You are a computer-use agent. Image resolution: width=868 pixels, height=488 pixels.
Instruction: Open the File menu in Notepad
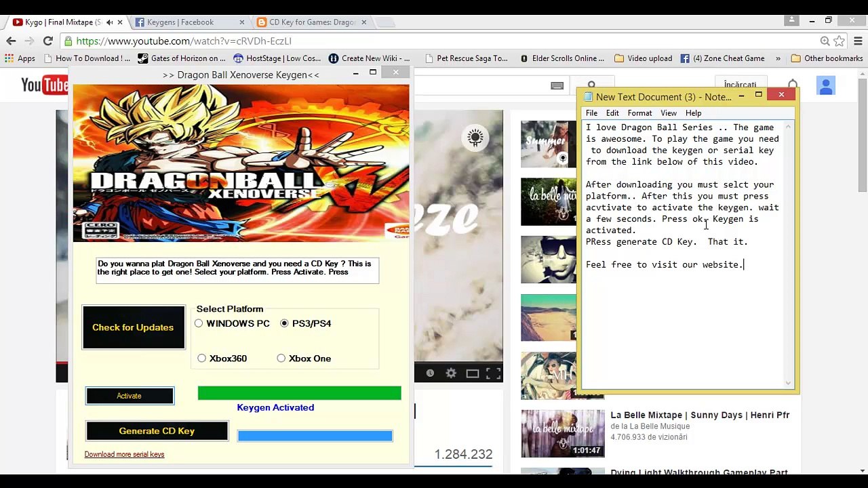[591, 113]
